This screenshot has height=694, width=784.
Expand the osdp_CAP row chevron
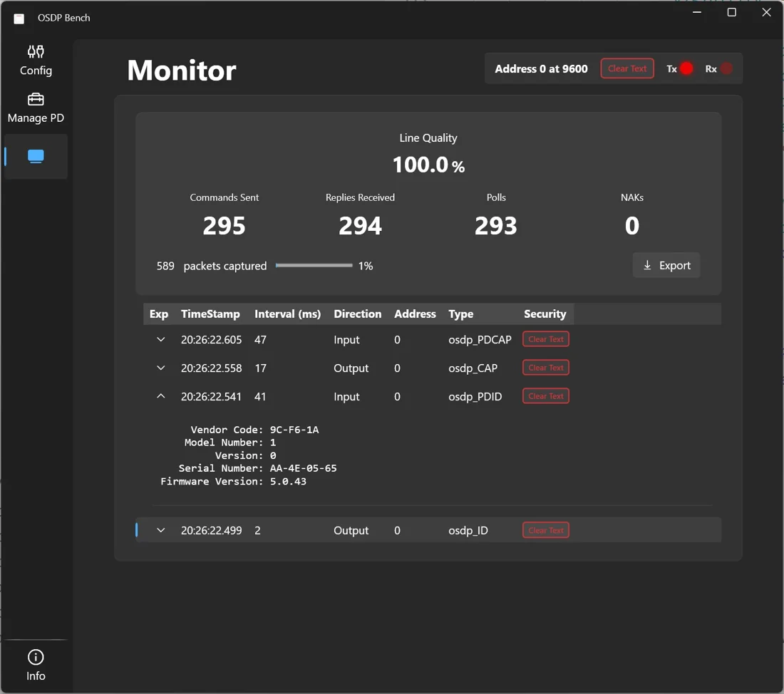click(160, 368)
